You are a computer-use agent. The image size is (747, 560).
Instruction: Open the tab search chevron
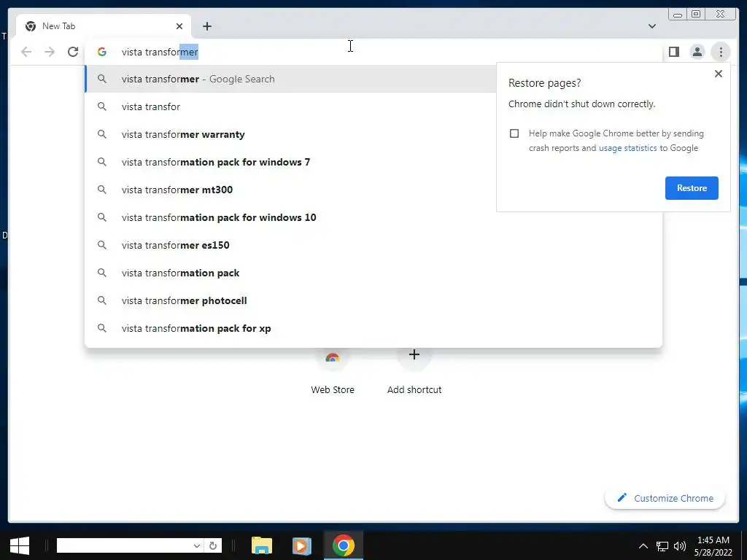point(651,26)
